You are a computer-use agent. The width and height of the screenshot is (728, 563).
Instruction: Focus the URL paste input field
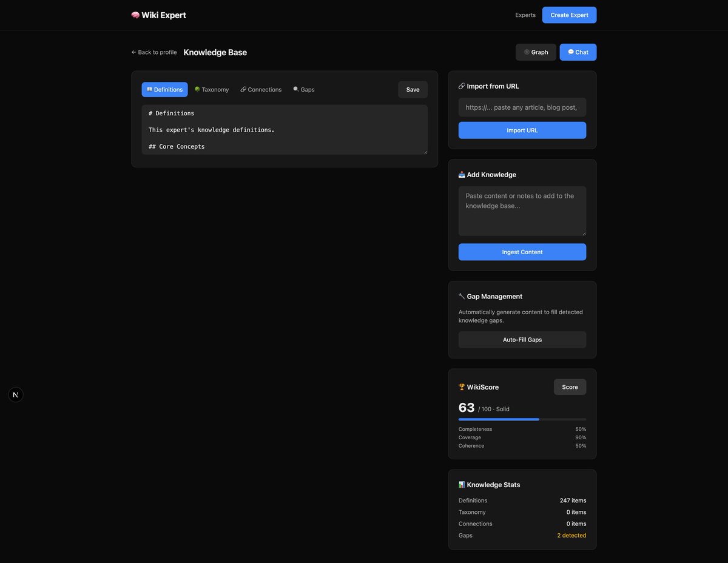tap(522, 107)
